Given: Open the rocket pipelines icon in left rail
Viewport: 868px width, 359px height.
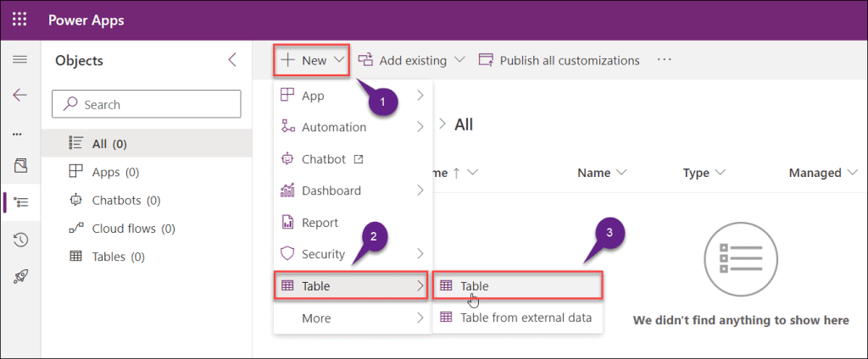Looking at the screenshot, I should pos(20,276).
